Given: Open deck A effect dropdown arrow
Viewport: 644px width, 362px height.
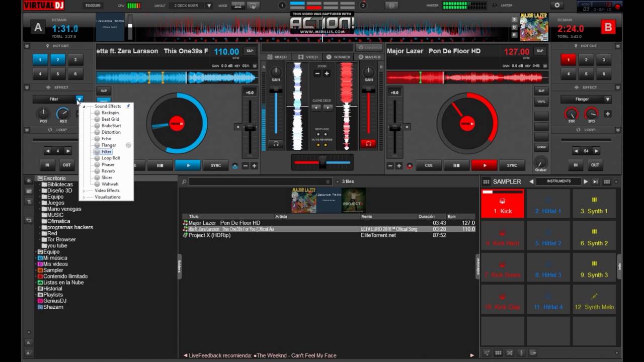Looking at the screenshot, I should click(x=79, y=99).
